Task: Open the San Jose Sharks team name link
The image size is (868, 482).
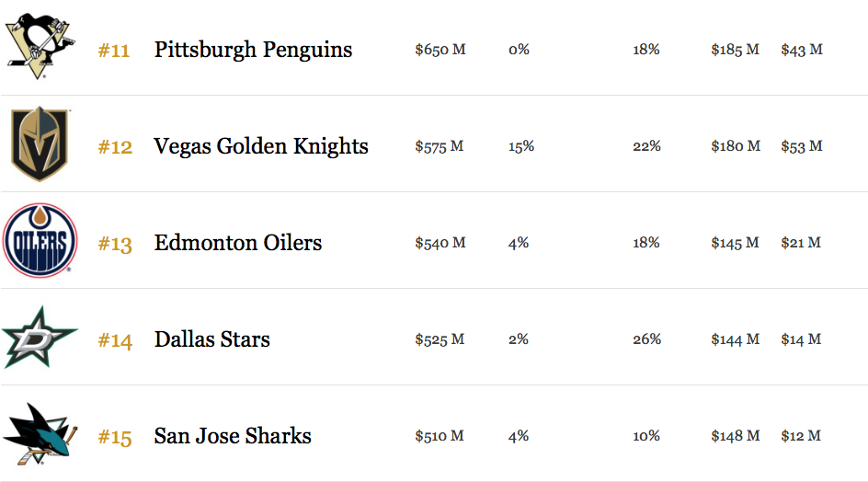Action: tap(233, 435)
